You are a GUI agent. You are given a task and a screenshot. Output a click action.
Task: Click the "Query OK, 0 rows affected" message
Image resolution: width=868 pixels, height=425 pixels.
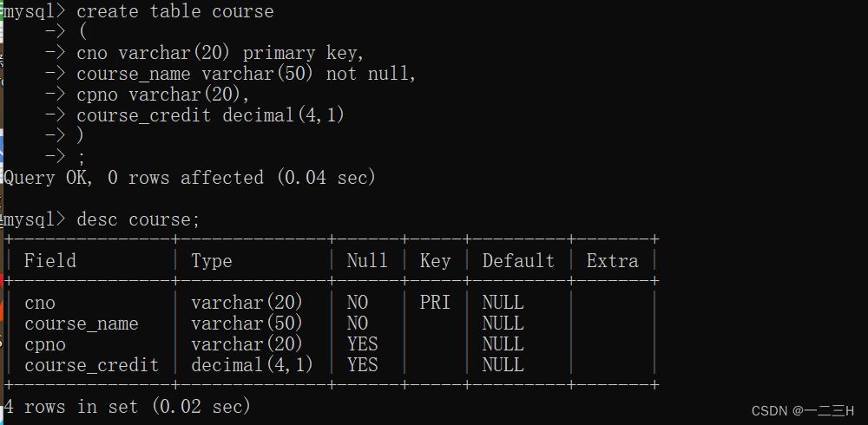pos(189,178)
